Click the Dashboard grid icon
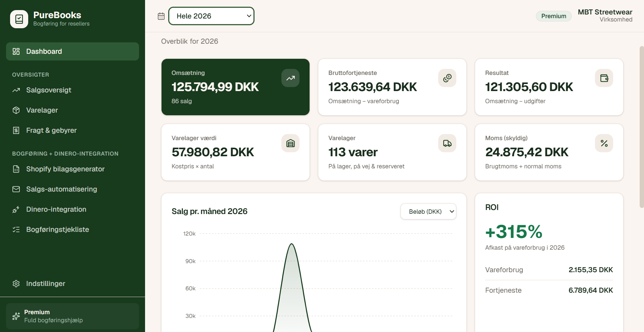This screenshot has width=644, height=332. pos(16,51)
